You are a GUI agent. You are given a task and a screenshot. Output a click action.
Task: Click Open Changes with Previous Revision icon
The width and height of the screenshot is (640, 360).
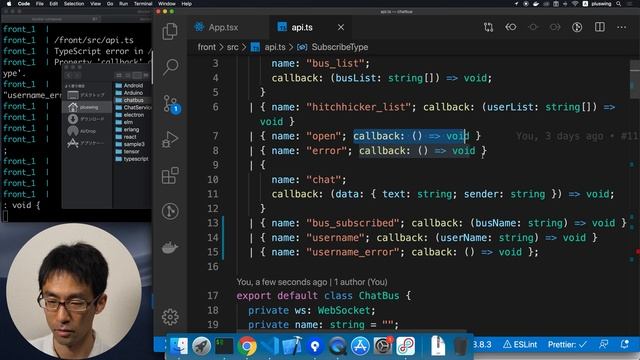pyautogui.click(x=511, y=27)
